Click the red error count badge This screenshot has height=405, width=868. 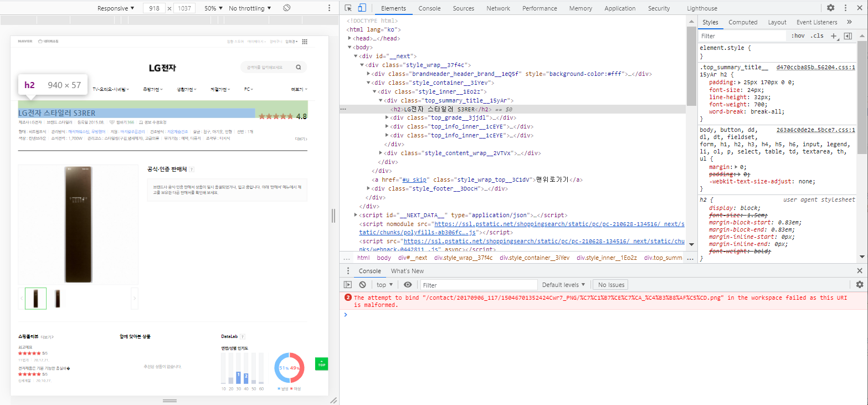(348, 298)
